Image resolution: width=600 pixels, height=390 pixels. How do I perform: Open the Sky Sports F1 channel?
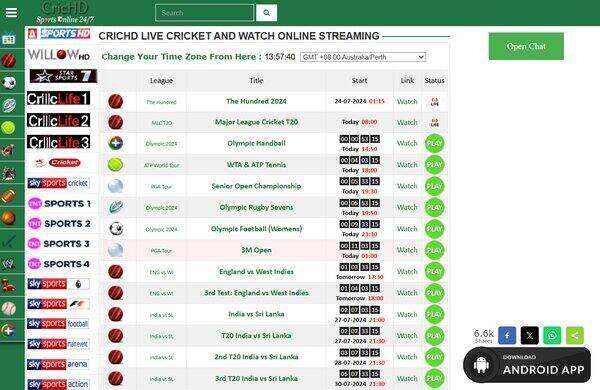tap(59, 304)
